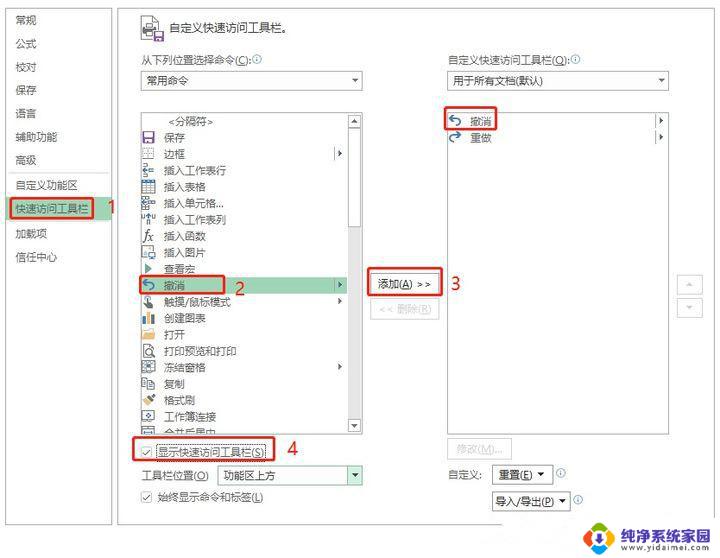Viewport: 720px width, 558px height.
Task: Click the Insert Picture icon
Action: pos(148,252)
